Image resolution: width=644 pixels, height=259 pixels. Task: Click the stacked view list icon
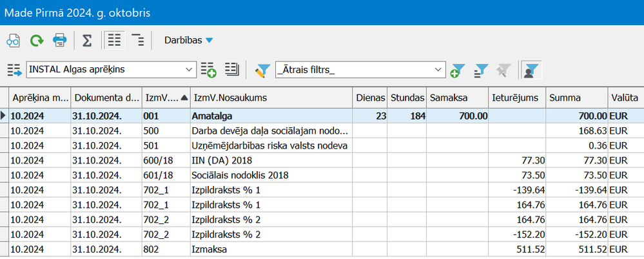pyautogui.click(x=232, y=70)
